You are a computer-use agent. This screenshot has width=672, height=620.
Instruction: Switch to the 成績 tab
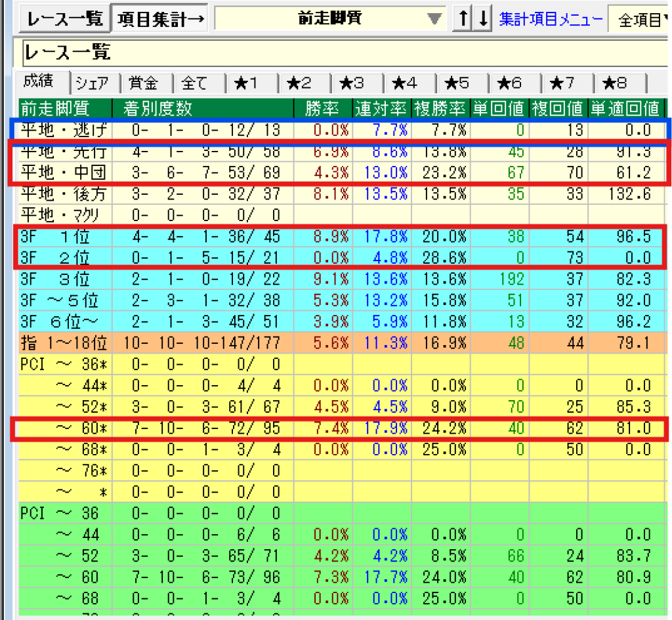pyautogui.click(x=42, y=81)
